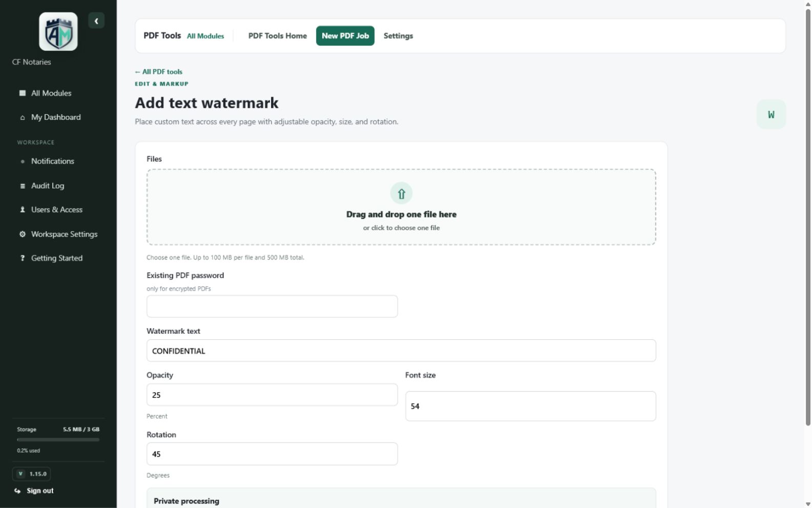This screenshot has height=508, width=812.
Task: Click the Existing PDF password field
Action: 272,307
